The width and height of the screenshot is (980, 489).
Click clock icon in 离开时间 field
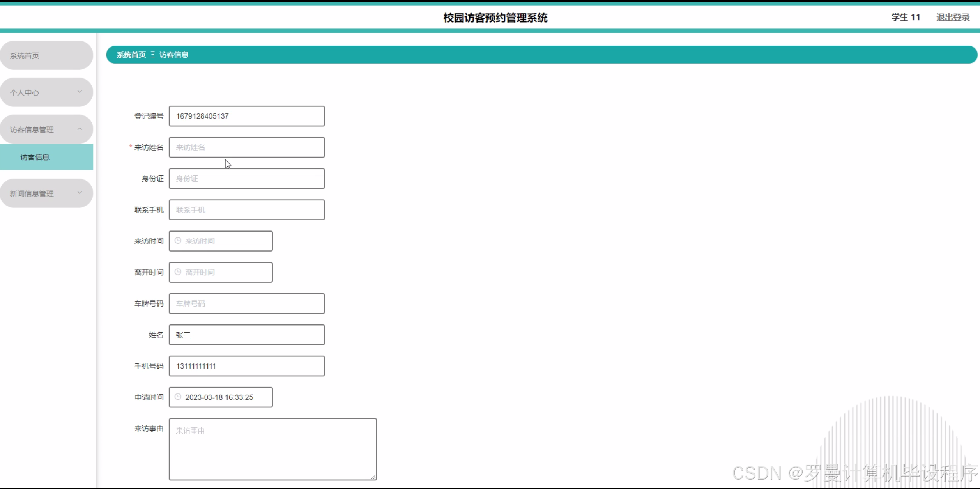coord(178,272)
